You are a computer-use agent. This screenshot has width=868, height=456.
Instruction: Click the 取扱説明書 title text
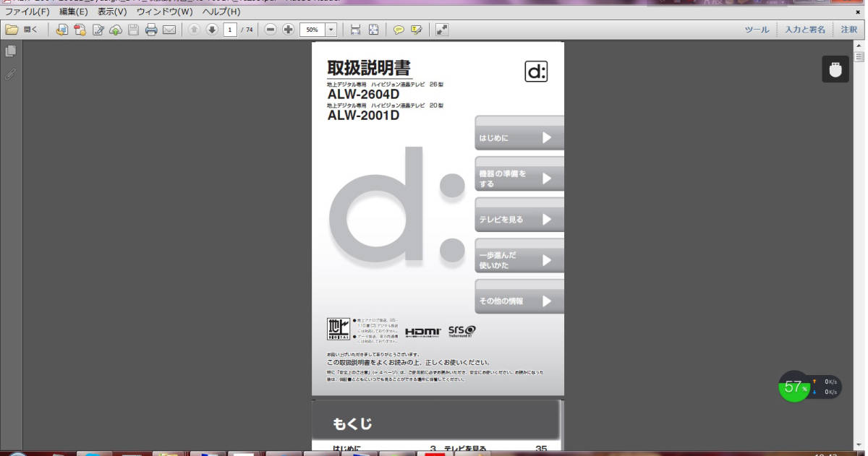tap(369, 69)
